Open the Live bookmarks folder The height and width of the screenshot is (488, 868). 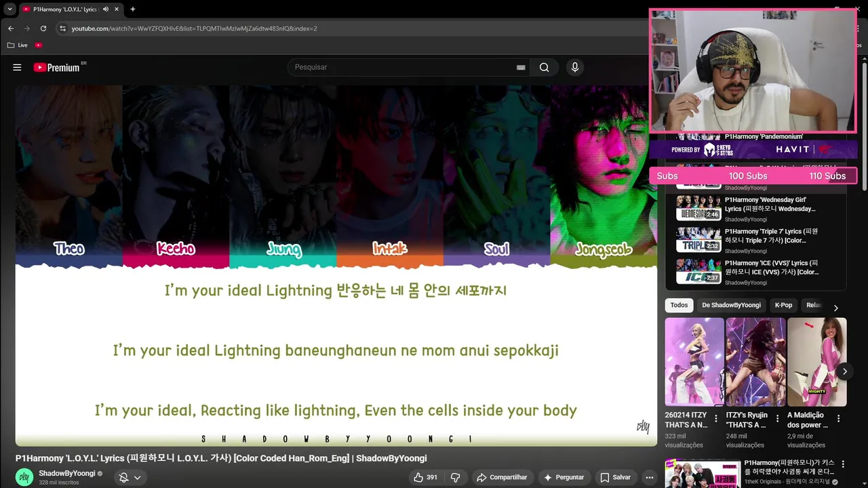coord(18,45)
